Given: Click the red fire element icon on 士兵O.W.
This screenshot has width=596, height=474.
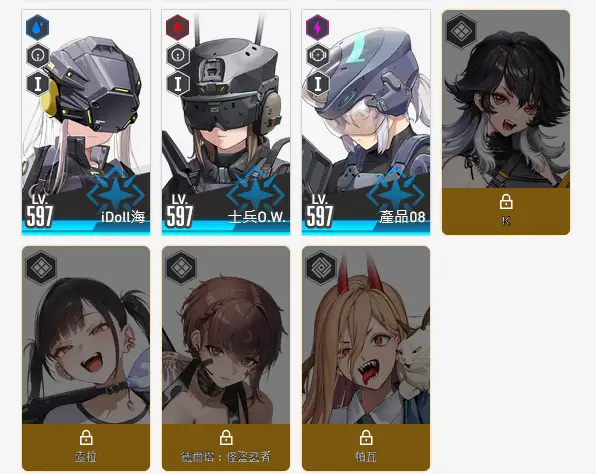Looking at the screenshot, I should pyautogui.click(x=178, y=27).
